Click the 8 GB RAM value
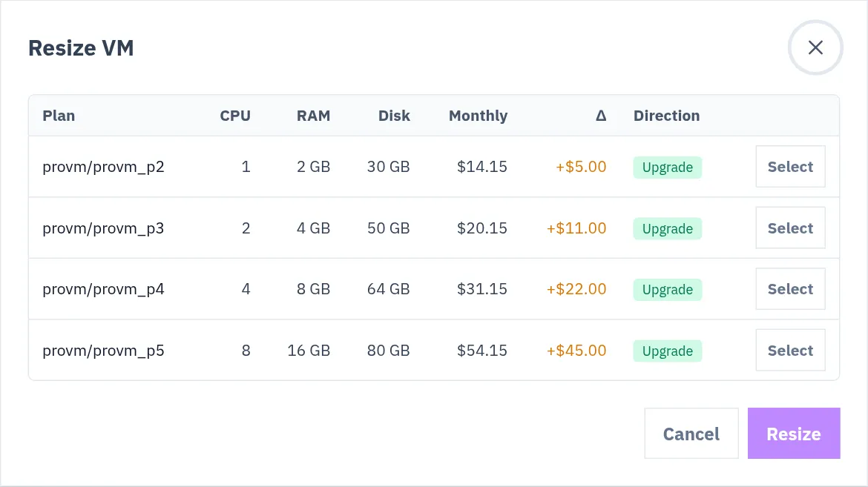 point(313,289)
